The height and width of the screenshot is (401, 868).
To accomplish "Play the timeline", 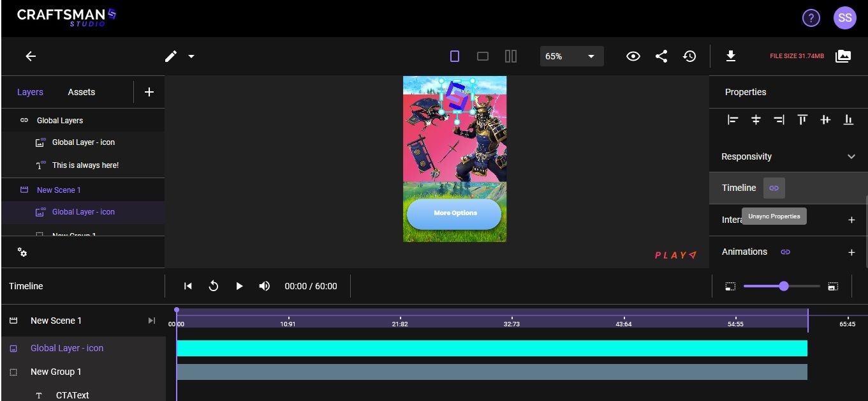I will pos(239,286).
